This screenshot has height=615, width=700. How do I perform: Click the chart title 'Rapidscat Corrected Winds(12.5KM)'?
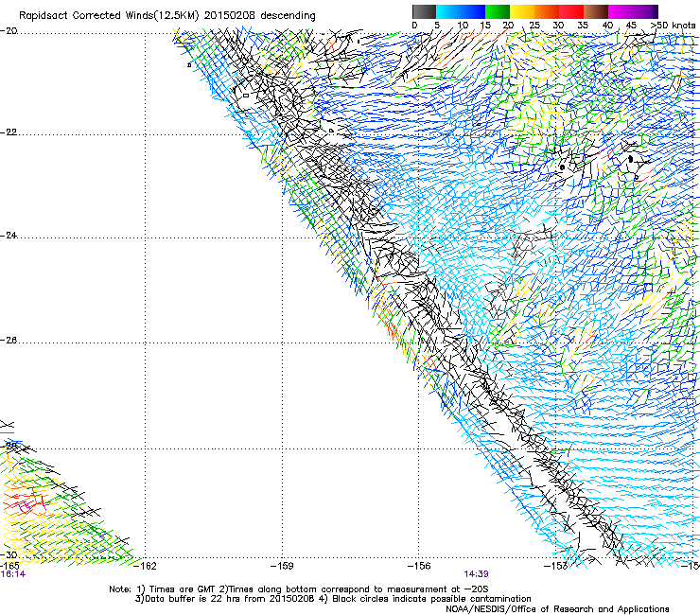pos(109,16)
